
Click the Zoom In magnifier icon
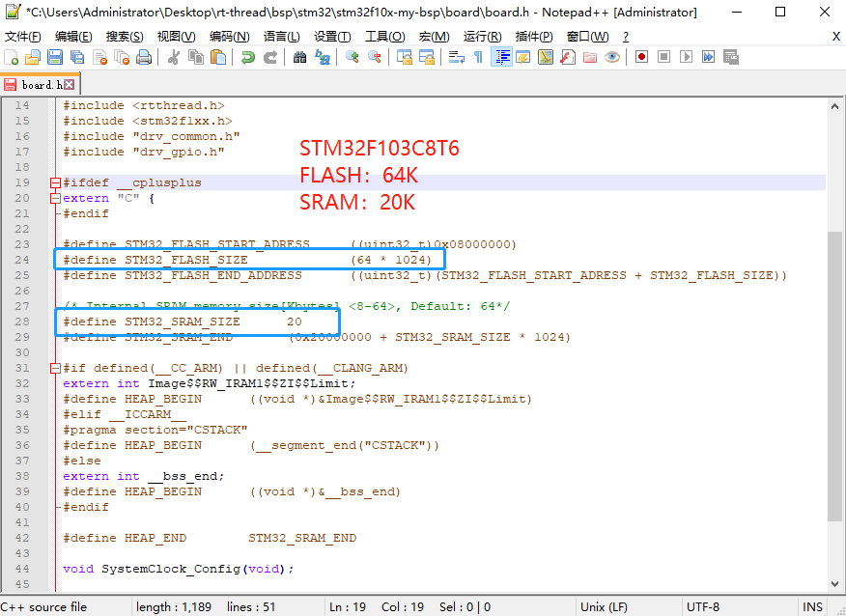pyautogui.click(x=352, y=57)
